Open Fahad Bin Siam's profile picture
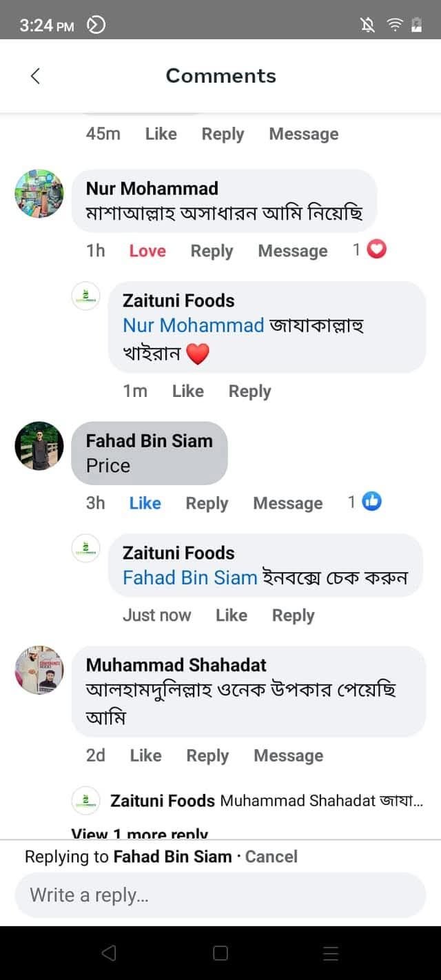Viewport: 441px width, 980px height. click(x=39, y=446)
